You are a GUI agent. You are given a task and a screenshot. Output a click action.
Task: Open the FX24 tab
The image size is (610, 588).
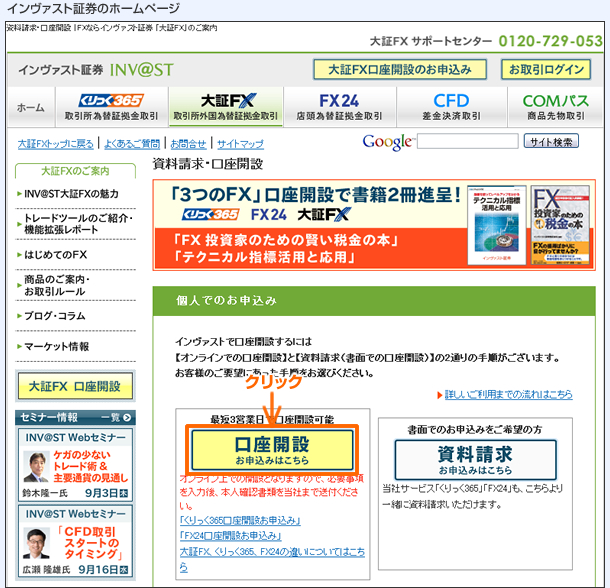[x=340, y=107]
